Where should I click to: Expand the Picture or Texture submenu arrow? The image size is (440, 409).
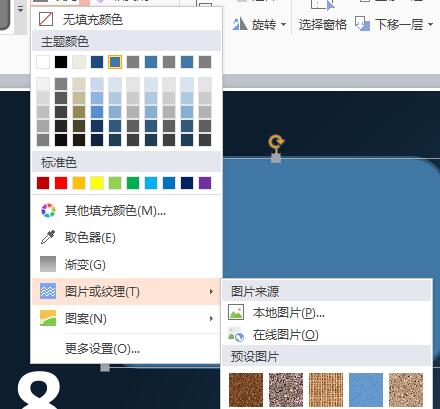(x=211, y=291)
